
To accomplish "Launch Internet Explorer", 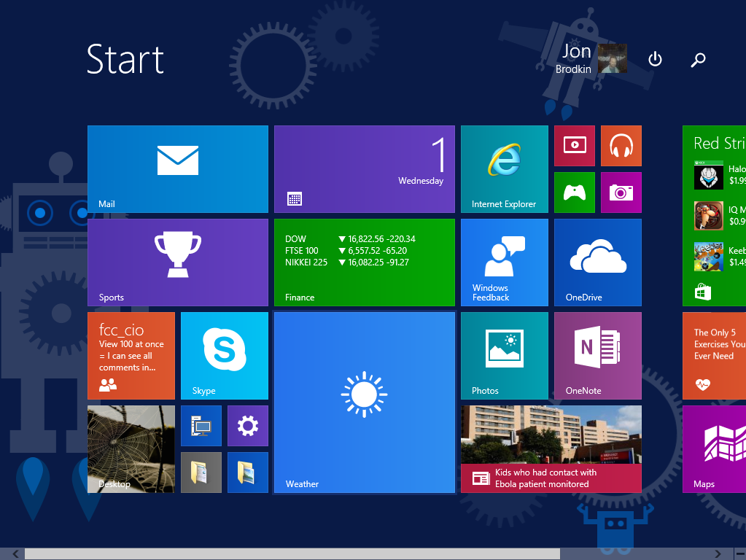I will (503, 168).
